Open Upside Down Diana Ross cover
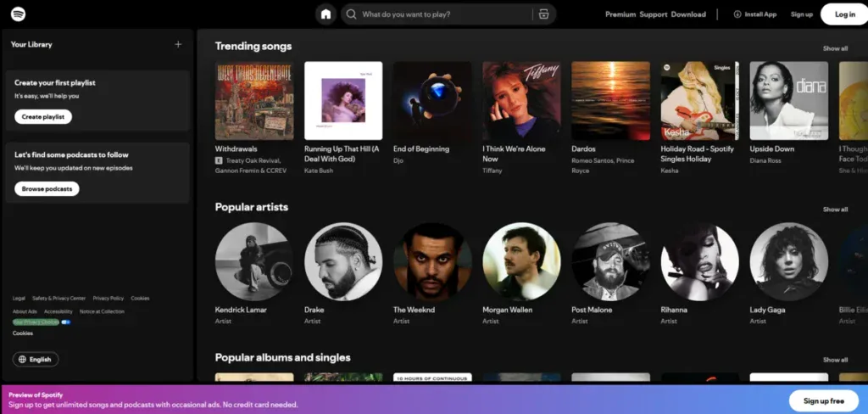868x414 pixels. [x=789, y=101]
